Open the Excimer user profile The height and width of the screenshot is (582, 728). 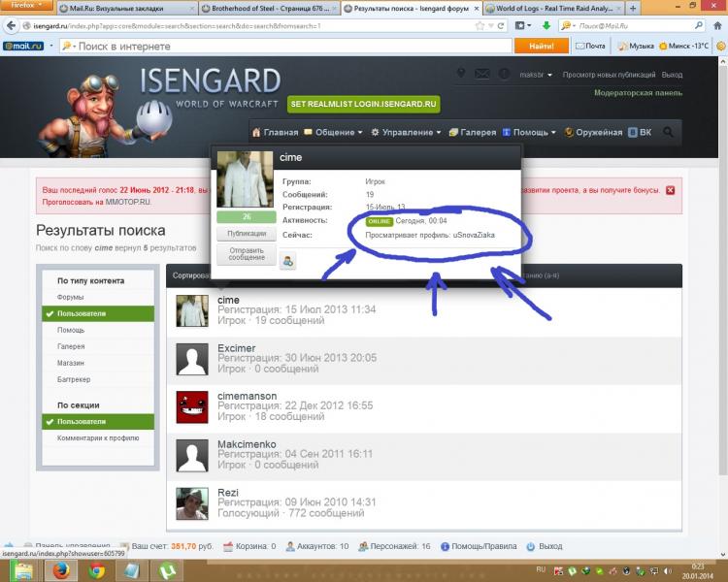tap(236, 348)
